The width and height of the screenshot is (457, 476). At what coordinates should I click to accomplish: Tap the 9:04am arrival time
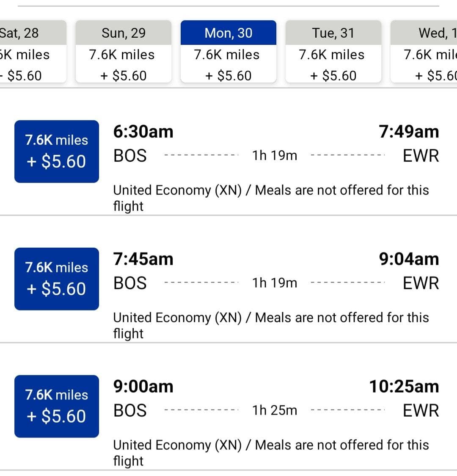tap(409, 259)
